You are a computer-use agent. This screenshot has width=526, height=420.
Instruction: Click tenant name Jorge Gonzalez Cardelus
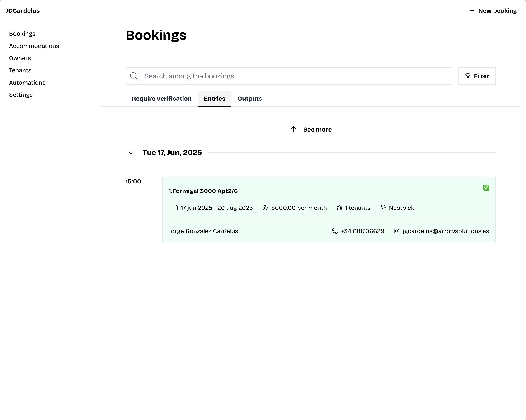click(x=204, y=231)
